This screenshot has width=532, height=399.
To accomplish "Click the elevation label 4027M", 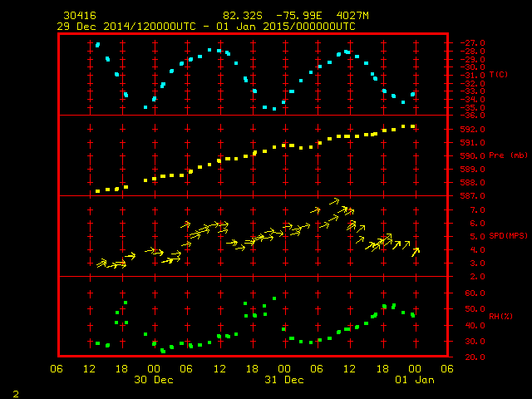I will click(x=352, y=16).
